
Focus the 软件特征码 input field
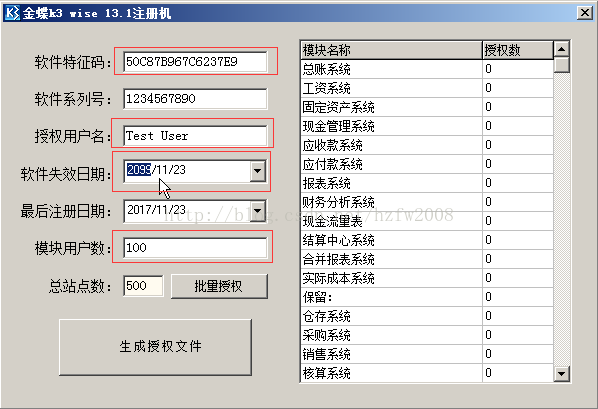[x=195, y=61]
